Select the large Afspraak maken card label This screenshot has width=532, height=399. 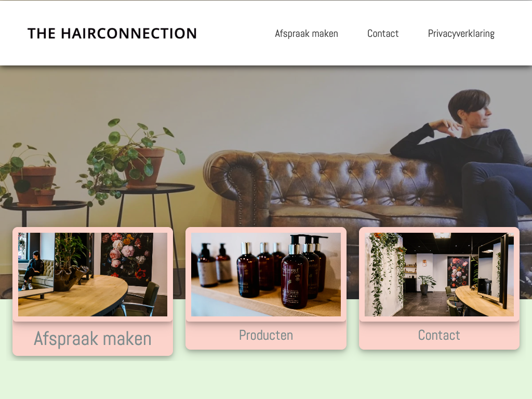click(x=92, y=338)
